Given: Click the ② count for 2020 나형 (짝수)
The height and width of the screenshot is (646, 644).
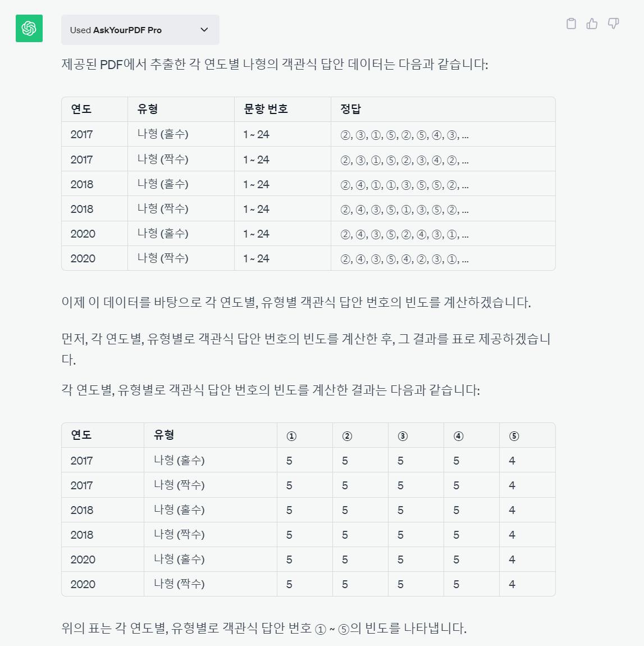Looking at the screenshot, I should 345,584.
